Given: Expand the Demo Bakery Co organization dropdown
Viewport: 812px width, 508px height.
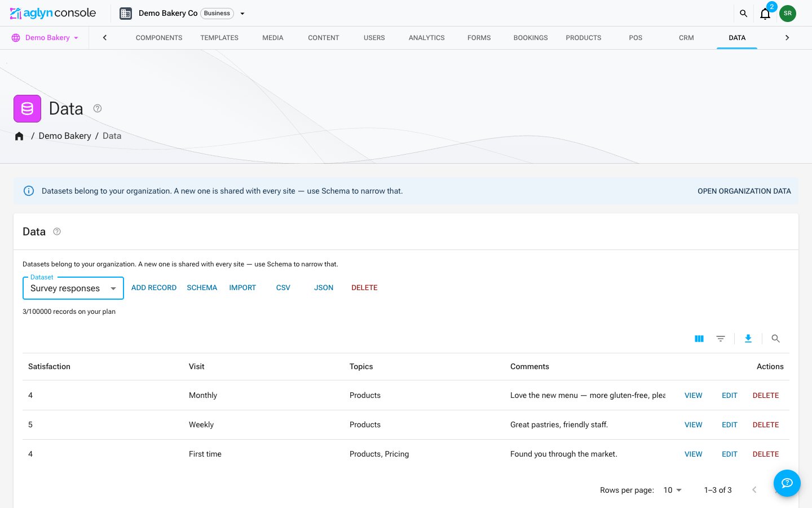Looking at the screenshot, I should click(x=242, y=14).
